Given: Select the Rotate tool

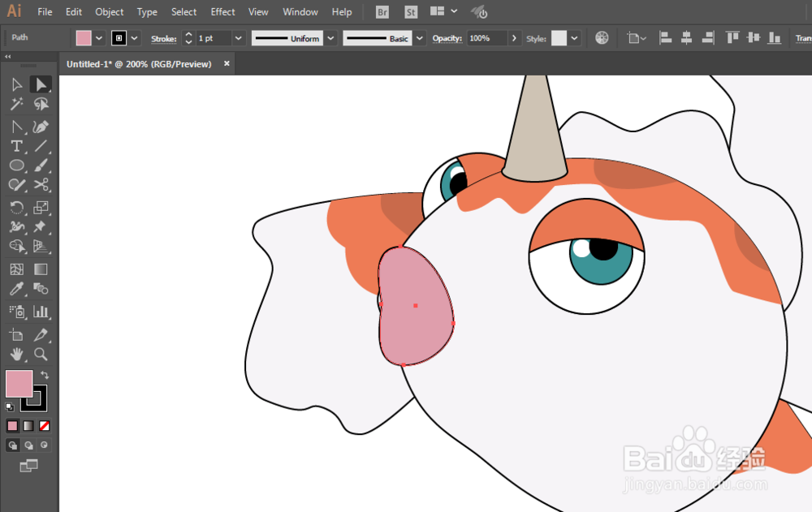Looking at the screenshot, I should (x=16, y=208).
